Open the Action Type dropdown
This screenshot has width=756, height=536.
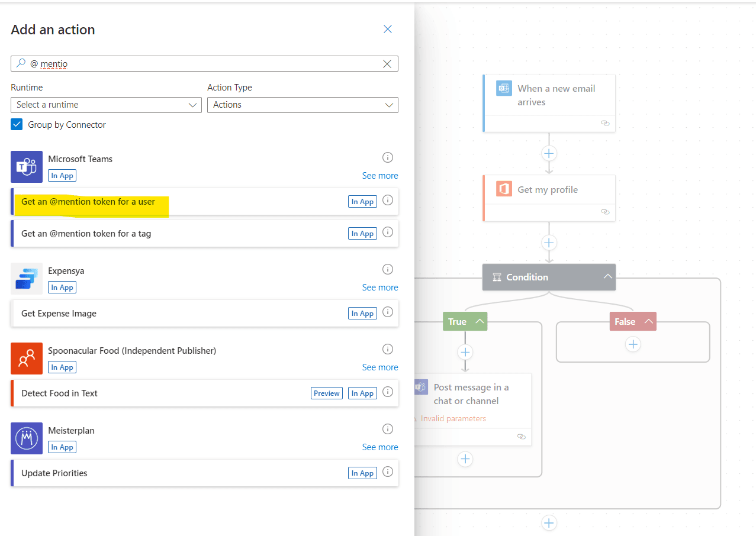point(302,105)
